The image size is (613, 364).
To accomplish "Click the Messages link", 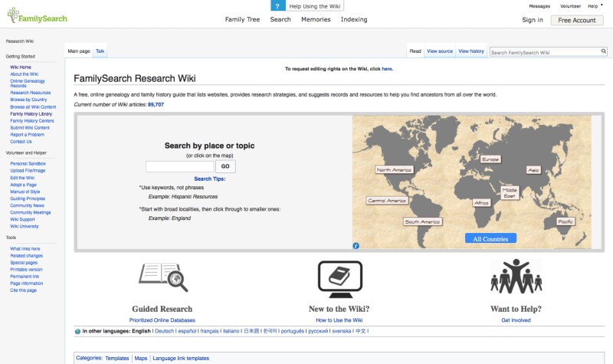I will [539, 6].
